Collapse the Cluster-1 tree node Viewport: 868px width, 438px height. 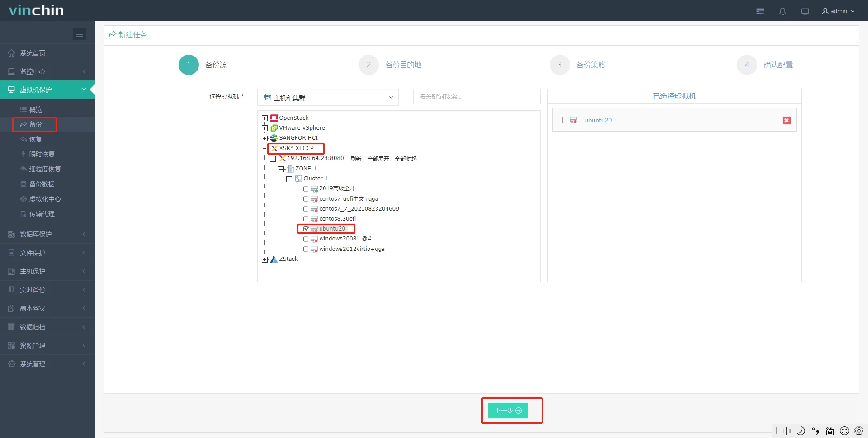289,179
